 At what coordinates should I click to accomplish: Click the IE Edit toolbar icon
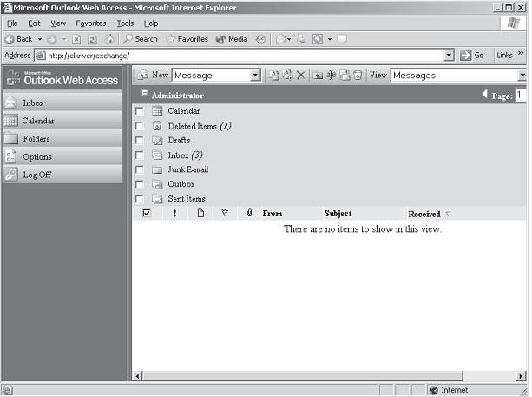point(318,39)
